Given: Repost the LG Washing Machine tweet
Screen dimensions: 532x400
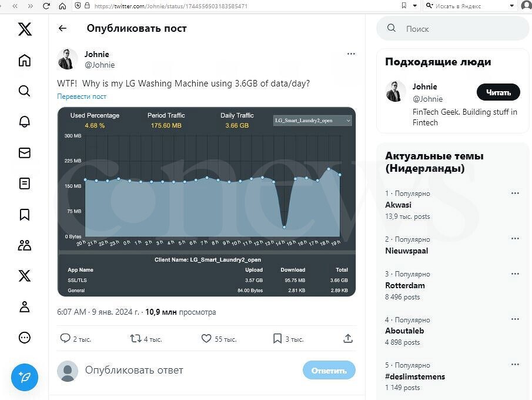Looking at the screenshot, I should (136, 339).
